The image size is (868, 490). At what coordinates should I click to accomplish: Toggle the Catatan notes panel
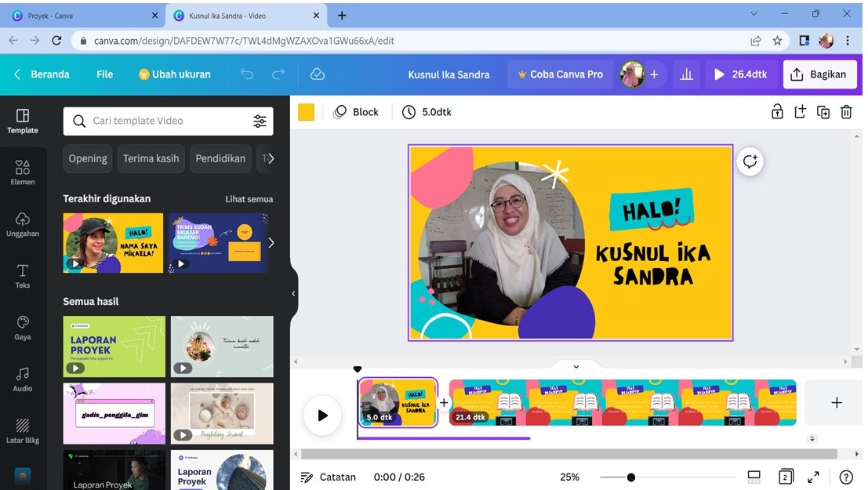(x=329, y=477)
